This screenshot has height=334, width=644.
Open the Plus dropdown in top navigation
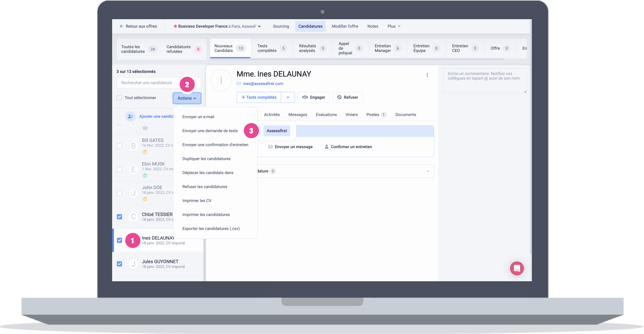point(394,26)
